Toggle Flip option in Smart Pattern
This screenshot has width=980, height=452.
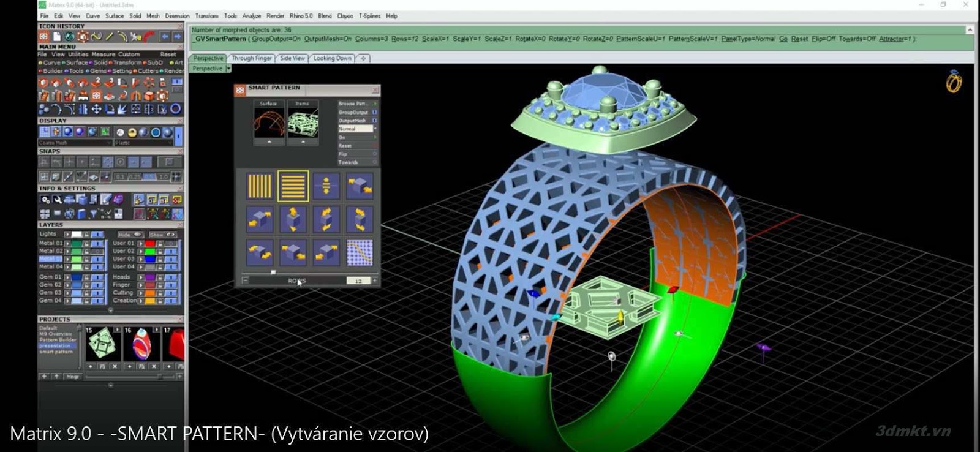tap(358, 154)
